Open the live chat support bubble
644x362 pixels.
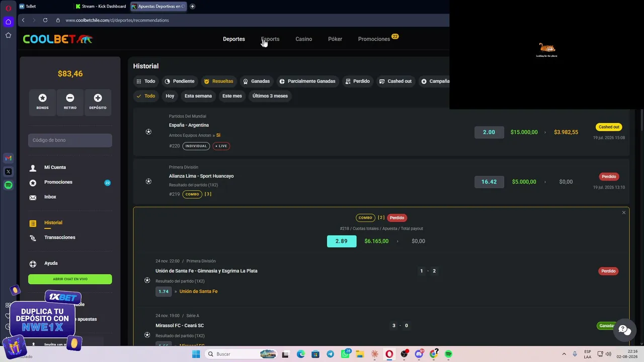click(x=624, y=330)
